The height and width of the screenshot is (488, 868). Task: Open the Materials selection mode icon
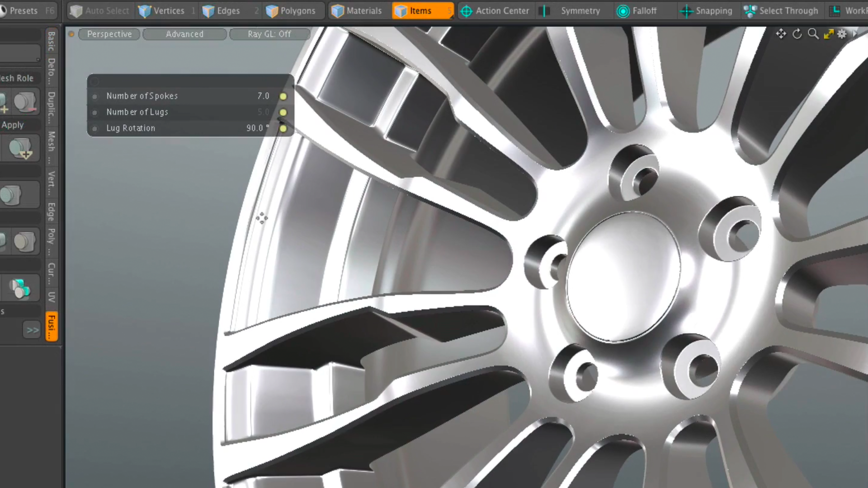(x=337, y=10)
